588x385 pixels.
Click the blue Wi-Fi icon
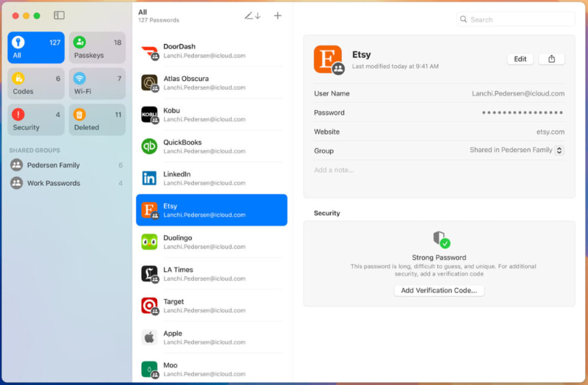pos(79,78)
